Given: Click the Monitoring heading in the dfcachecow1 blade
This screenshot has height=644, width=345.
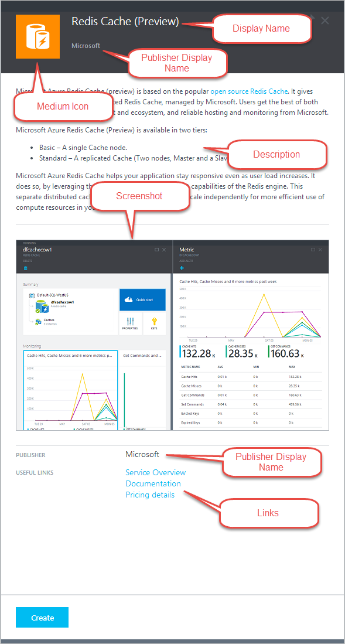Looking at the screenshot, I should (32, 346).
